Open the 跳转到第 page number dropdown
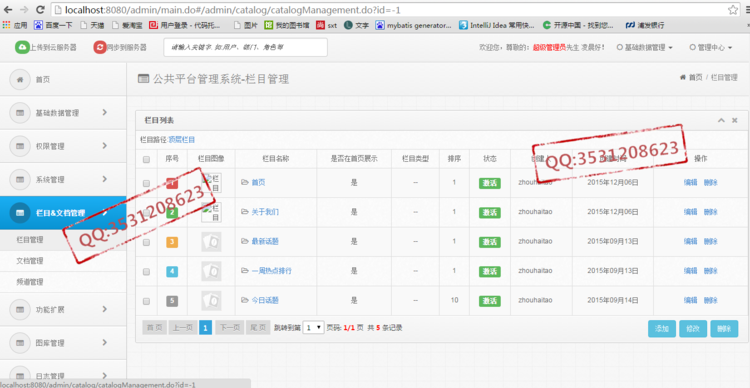This screenshot has height=388, width=750. (314, 328)
